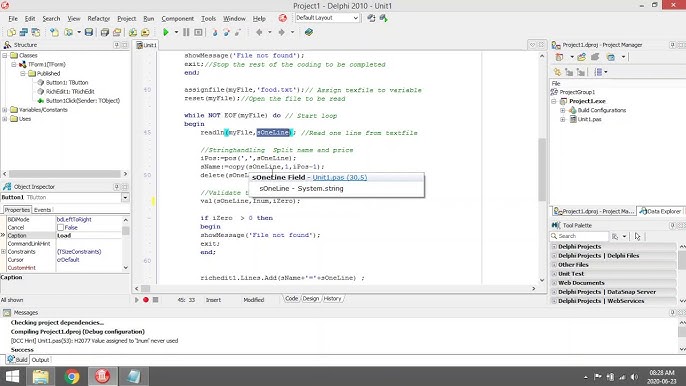Toggle the Cancel property checkbox
This screenshot has width=686, height=386.
point(60,228)
